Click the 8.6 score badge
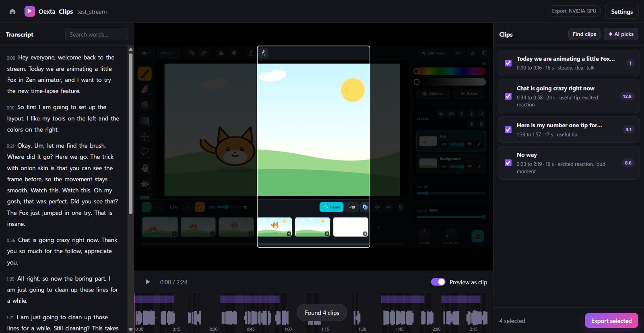Screen dimensions: 644x333 628,163
